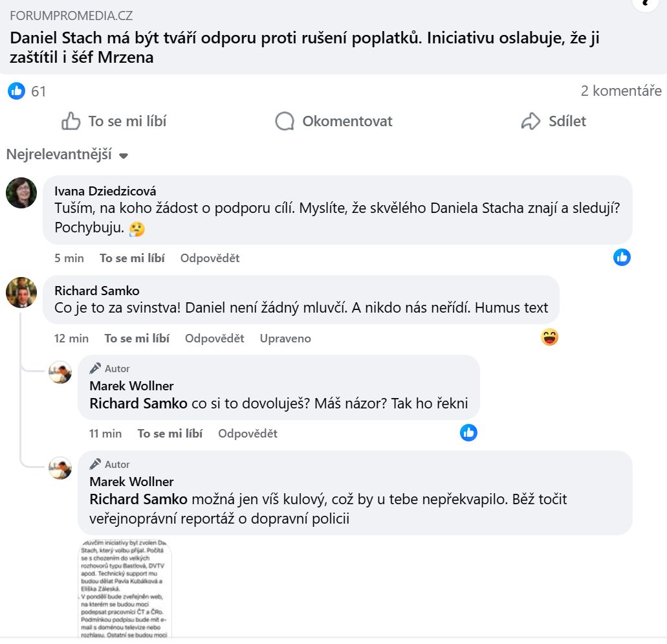Click Odpovědět under Richard Samko's comment
The height and width of the screenshot is (644, 667).
[214, 339]
